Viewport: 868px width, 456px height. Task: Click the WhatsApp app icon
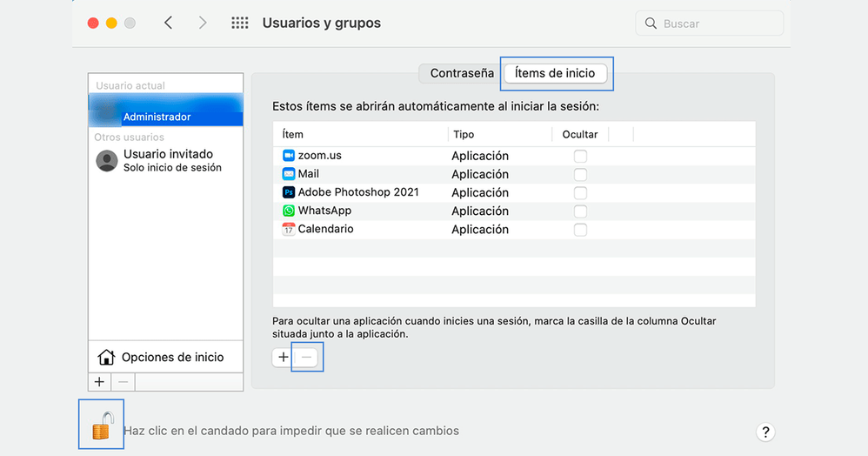[289, 211]
